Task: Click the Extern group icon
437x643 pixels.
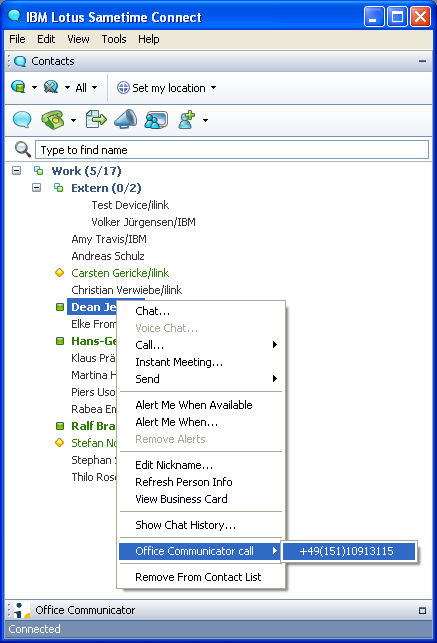Action: pos(59,187)
